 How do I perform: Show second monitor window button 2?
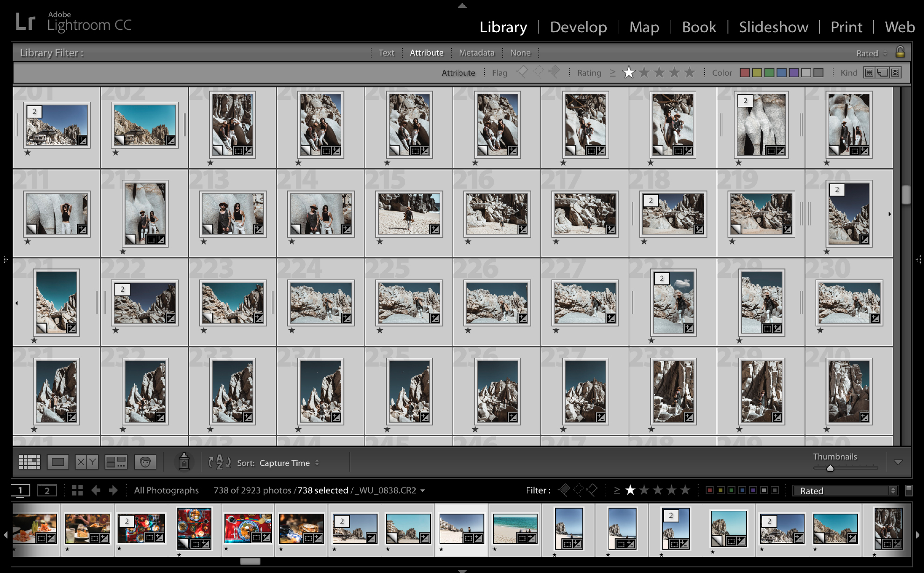pos(47,490)
